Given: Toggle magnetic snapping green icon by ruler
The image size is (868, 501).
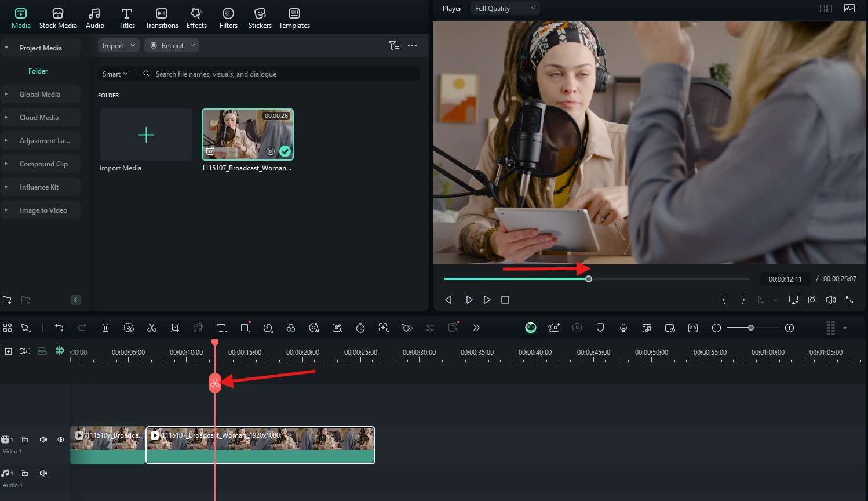Looking at the screenshot, I should [x=59, y=351].
